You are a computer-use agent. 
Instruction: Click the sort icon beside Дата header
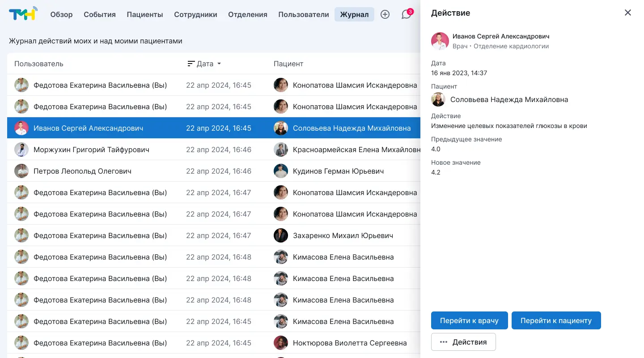click(x=191, y=64)
